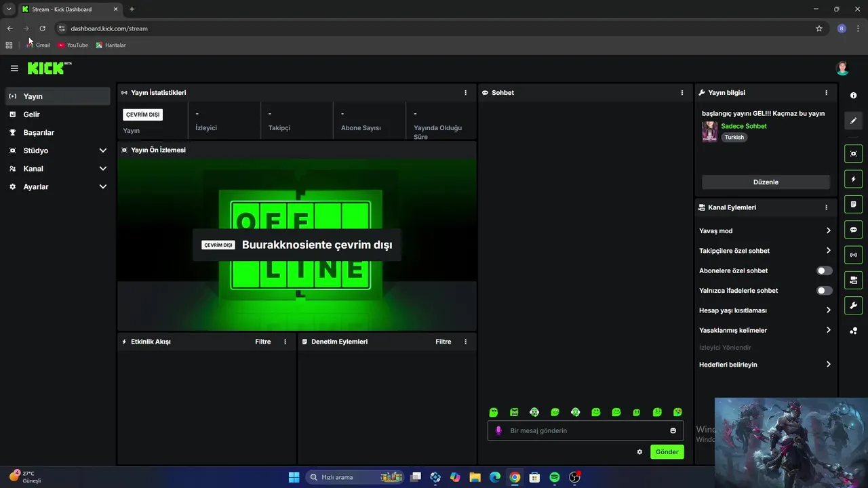Insert the angry square green emote
The width and height of the screenshot is (868, 488).
tap(514, 412)
